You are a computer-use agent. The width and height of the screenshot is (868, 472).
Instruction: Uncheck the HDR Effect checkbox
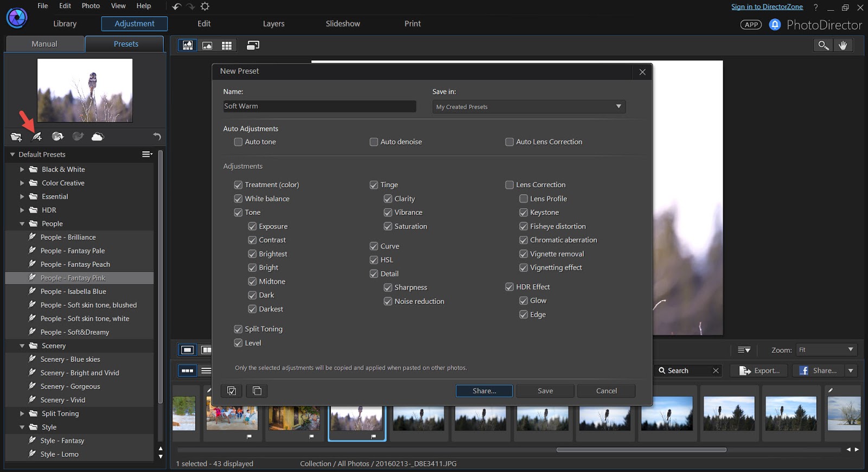coord(509,286)
